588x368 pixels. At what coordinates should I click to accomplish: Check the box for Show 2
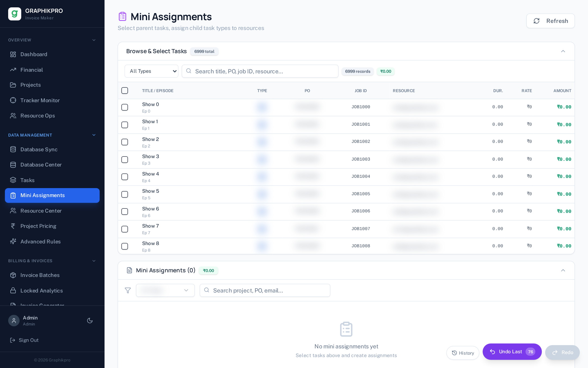click(x=125, y=142)
